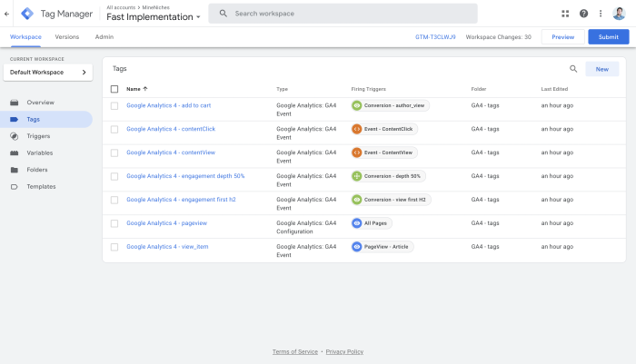
Task: Check the box for engagement first h2 tag
Action: [114, 200]
